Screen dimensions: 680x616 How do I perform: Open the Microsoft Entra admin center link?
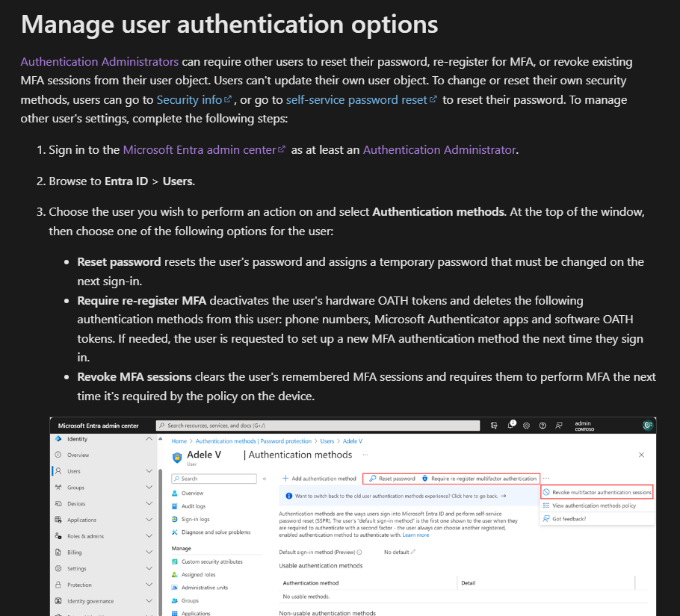pyautogui.click(x=203, y=149)
